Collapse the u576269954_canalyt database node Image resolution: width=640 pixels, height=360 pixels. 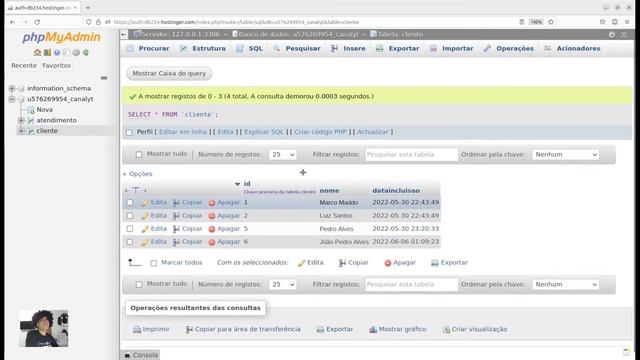pyautogui.click(x=12, y=99)
